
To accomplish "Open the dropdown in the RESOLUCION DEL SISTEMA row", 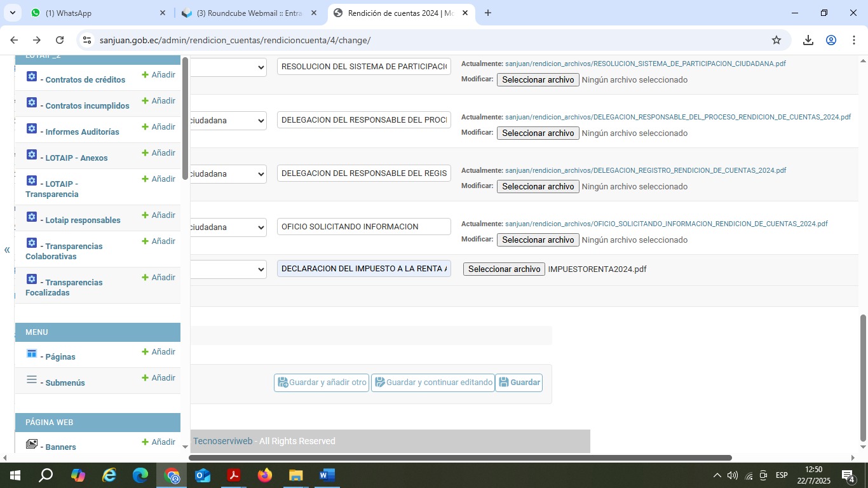I will tap(228, 67).
